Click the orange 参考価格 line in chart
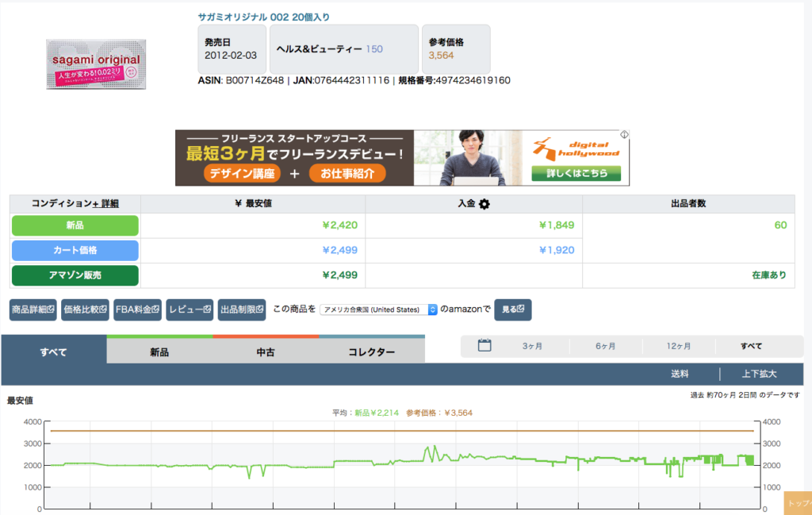Viewport: 812px width, 515px height. (402, 431)
